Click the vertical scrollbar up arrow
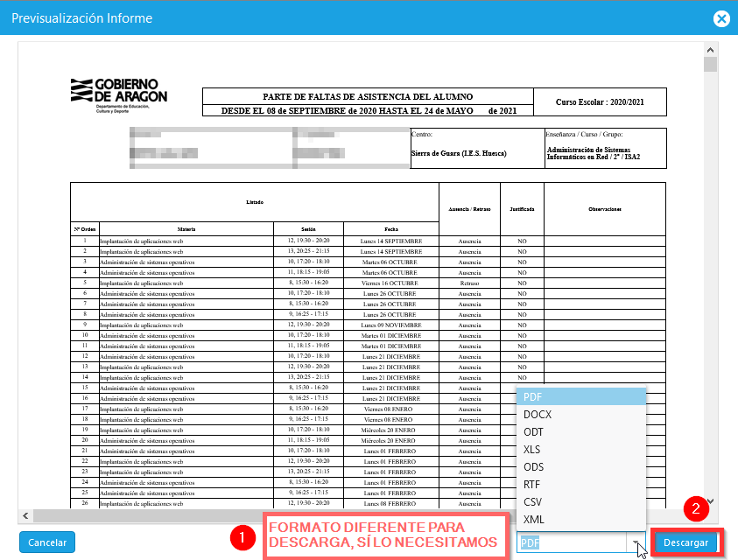 click(x=710, y=50)
